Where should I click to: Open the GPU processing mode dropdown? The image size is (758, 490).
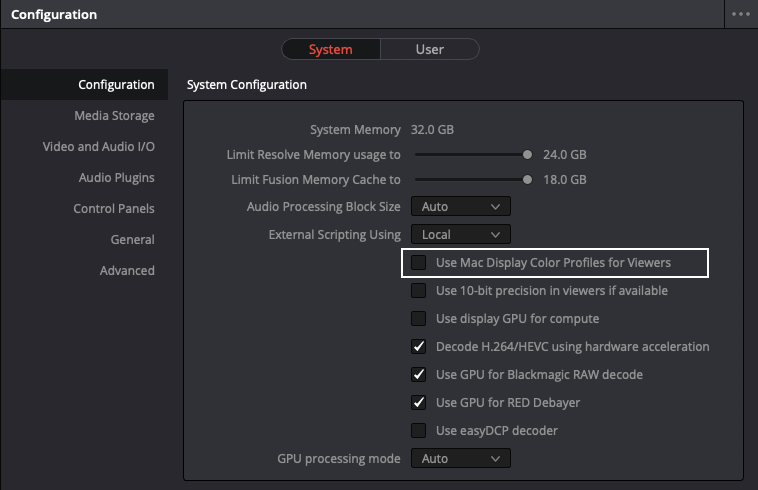461,459
